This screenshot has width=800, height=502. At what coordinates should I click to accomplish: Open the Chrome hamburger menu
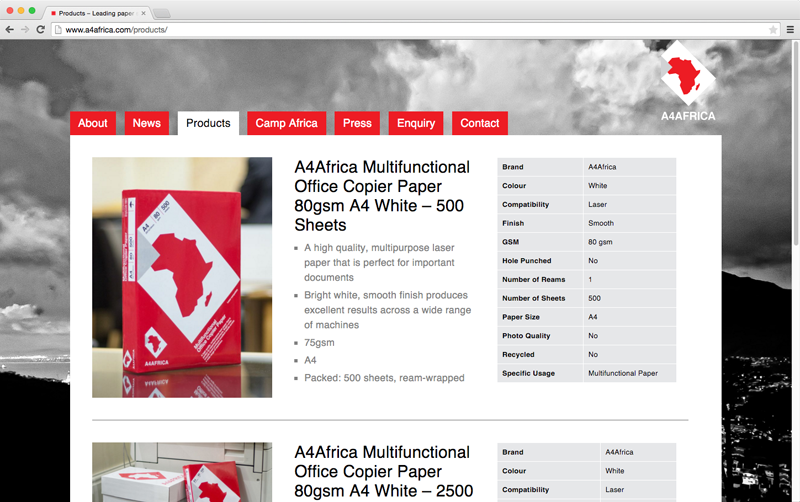(790, 30)
